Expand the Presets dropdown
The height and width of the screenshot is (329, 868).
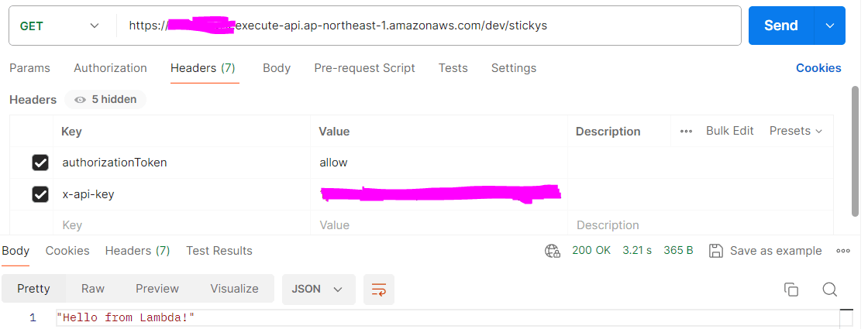pos(796,131)
